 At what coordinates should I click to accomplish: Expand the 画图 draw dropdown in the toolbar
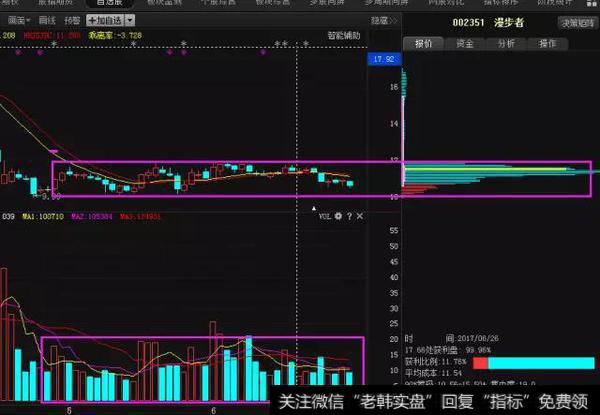[15, 19]
